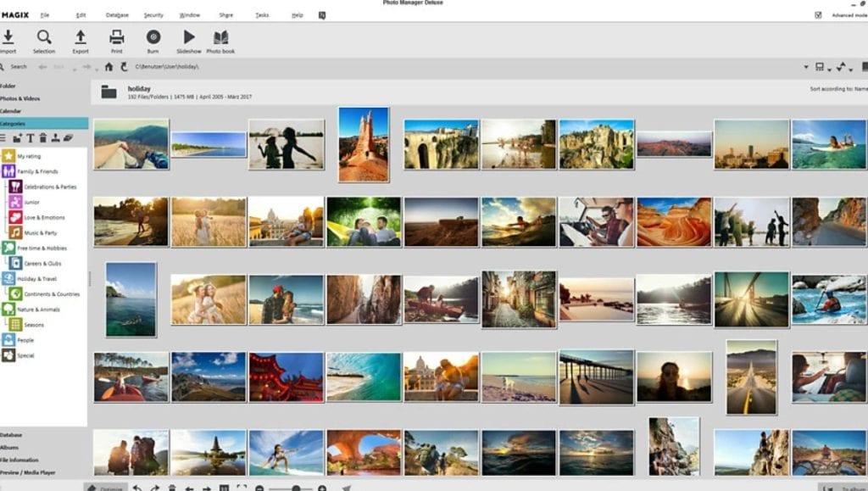
Task: Open the Tasks menu
Action: (262, 15)
